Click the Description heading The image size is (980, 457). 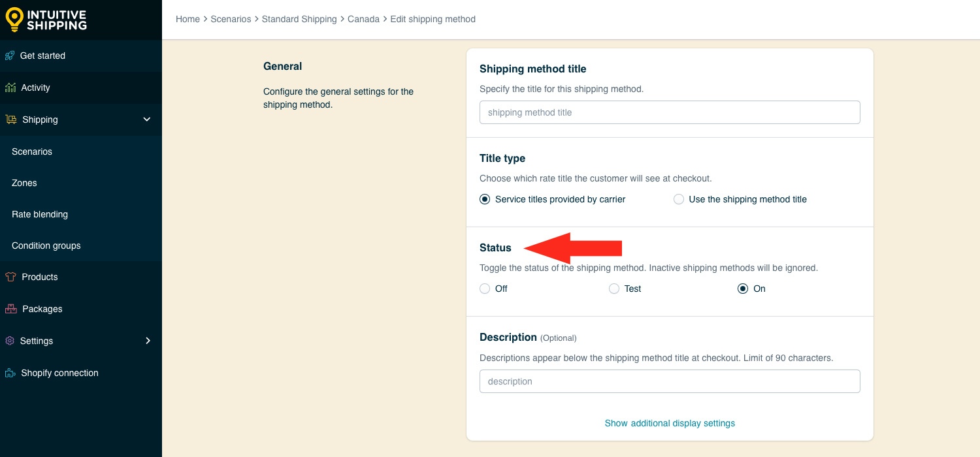tap(508, 337)
